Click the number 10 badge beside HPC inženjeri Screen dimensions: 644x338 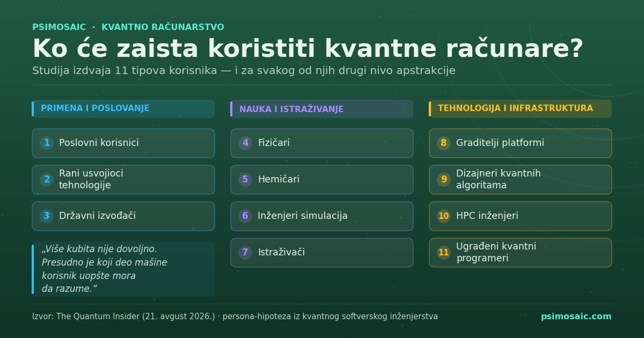coord(444,216)
